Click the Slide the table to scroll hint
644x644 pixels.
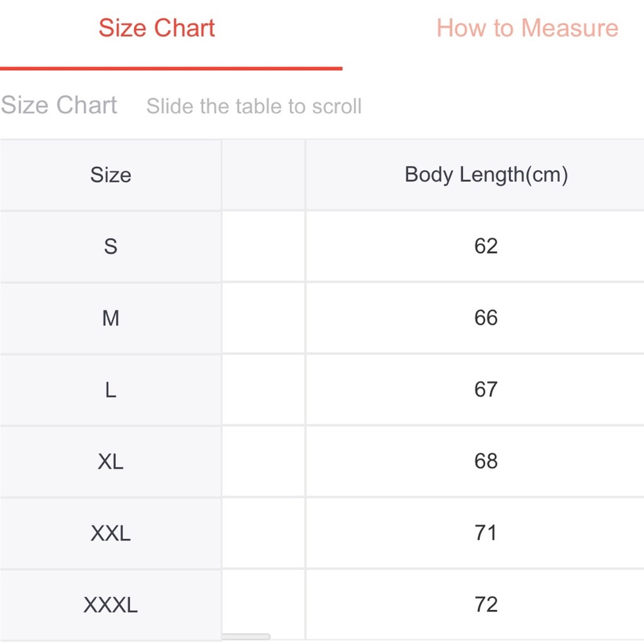254,106
